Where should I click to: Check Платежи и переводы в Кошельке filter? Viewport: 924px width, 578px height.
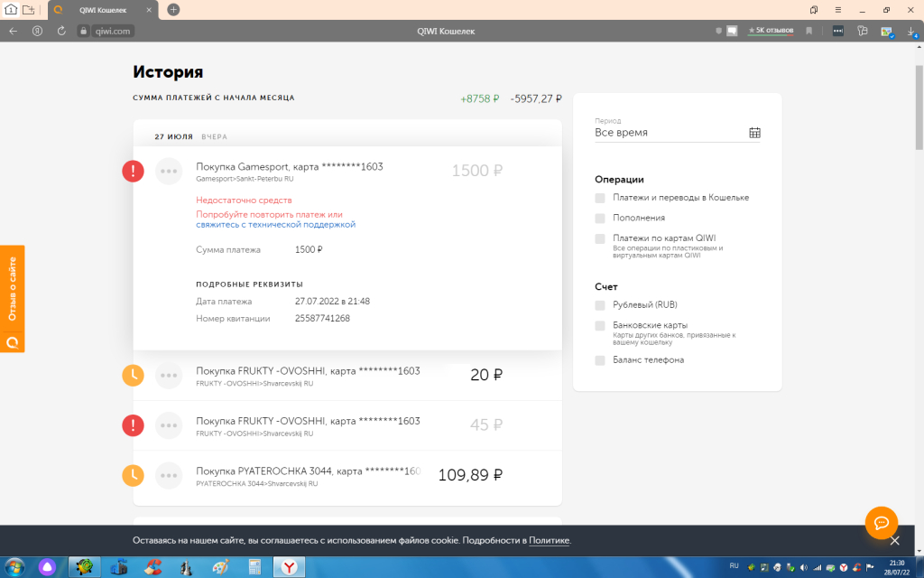tap(600, 198)
